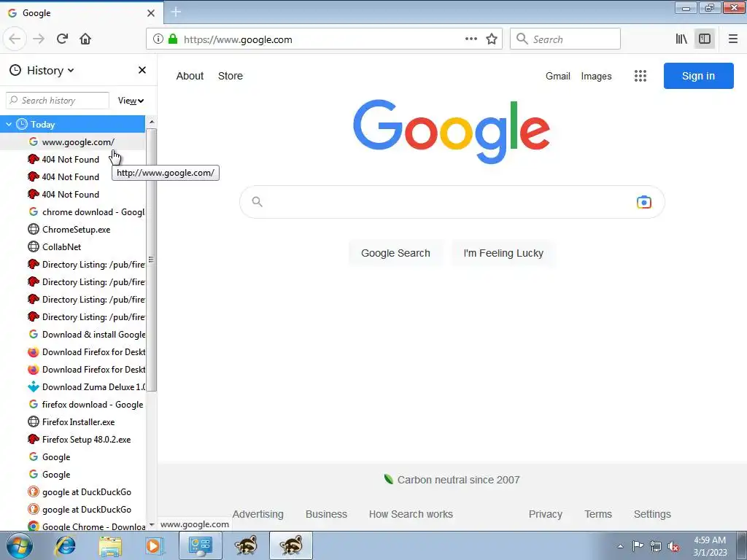The height and width of the screenshot is (560, 747).
Task: Click the Sign in button
Action: coord(698,76)
